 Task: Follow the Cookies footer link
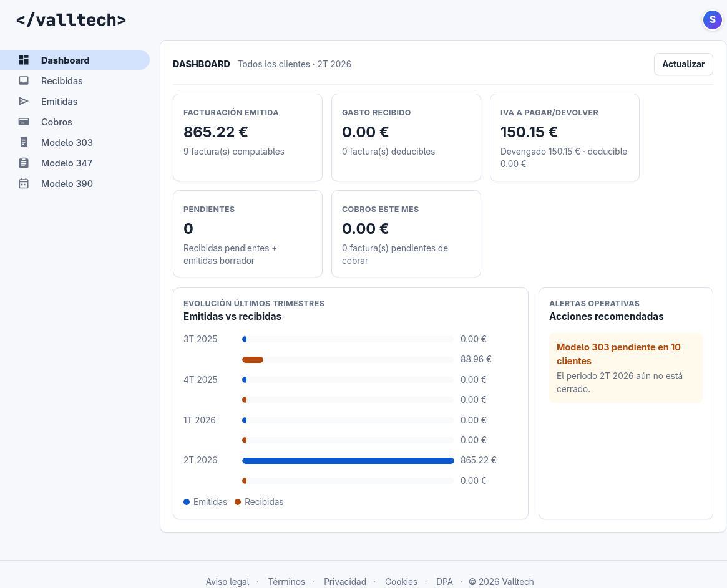pos(401,582)
